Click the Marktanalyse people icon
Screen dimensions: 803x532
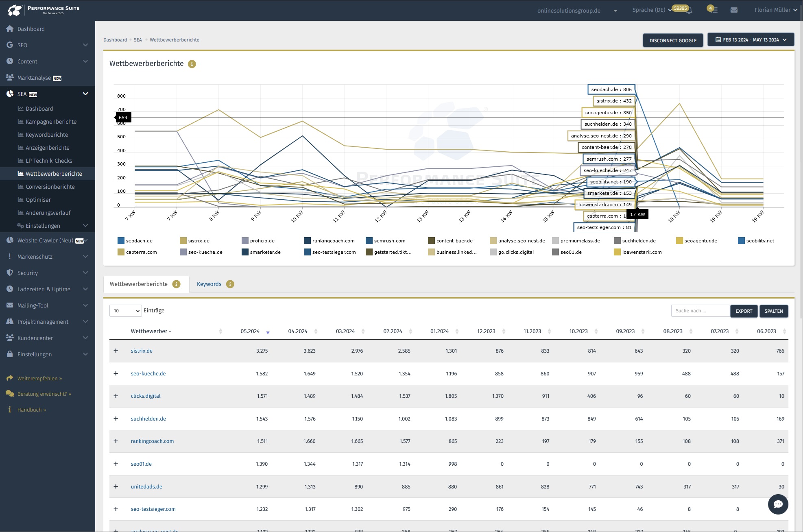pyautogui.click(x=10, y=77)
